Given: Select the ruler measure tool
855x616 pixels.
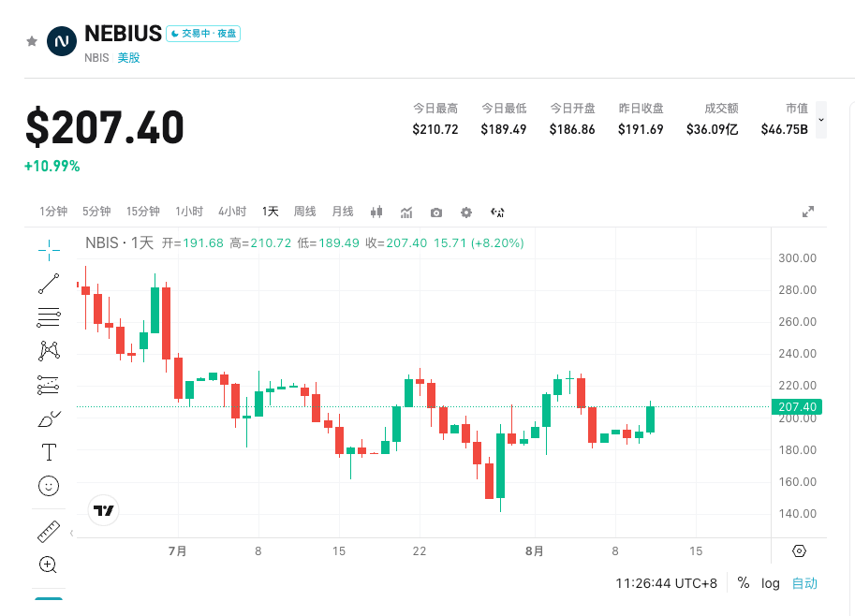Looking at the screenshot, I should tap(49, 532).
